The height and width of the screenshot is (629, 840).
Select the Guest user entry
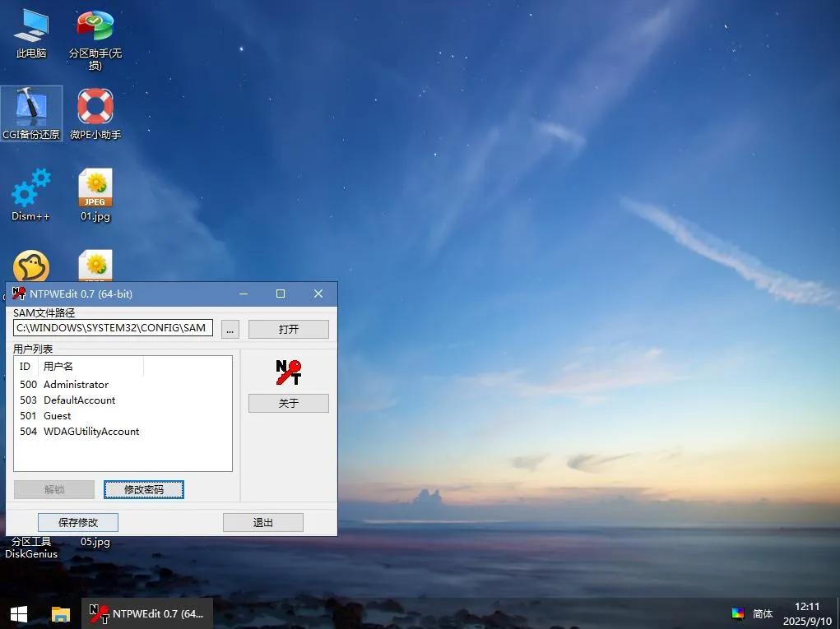click(x=58, y=416)
